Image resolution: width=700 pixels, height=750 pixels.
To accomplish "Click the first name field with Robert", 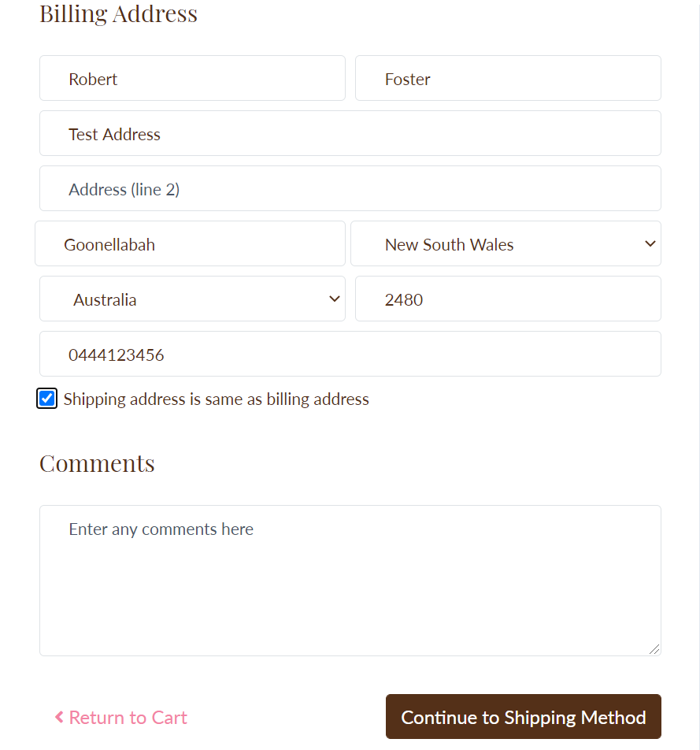I will tap(192, 79).
